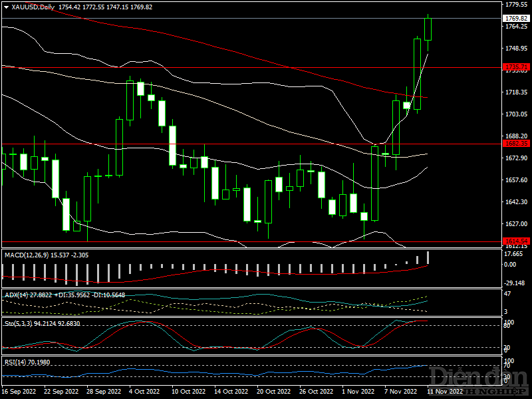Click the triangle arrow beside XAUUSD,Daily
The width and height of the screenshot is (532, 399).
pos(6,7)
